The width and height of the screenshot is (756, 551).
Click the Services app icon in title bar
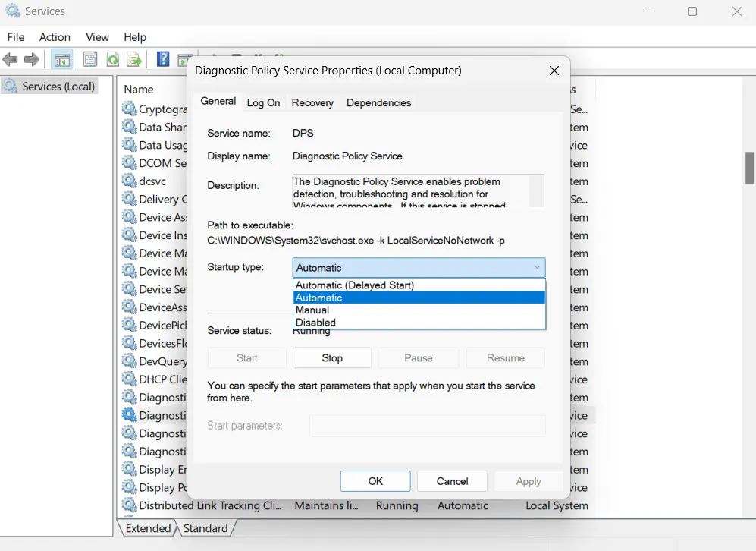tap(13, 11)
